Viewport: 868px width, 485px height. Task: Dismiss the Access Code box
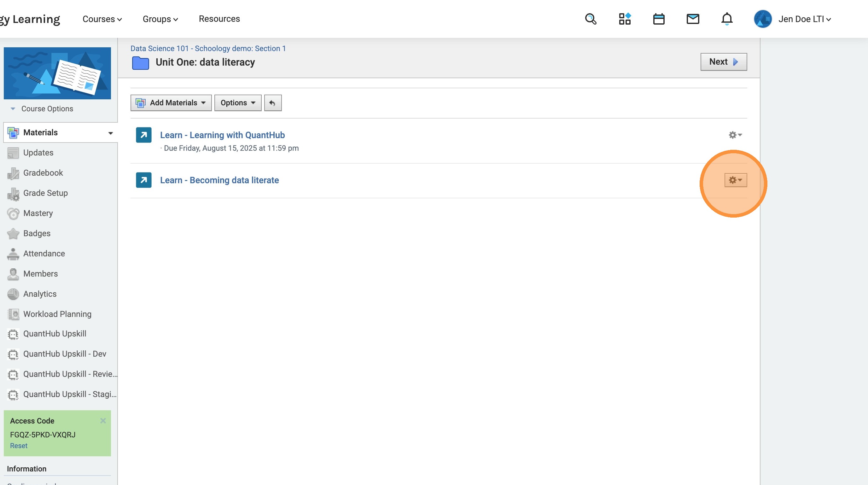pyautogui.click(x=103, y=420)
